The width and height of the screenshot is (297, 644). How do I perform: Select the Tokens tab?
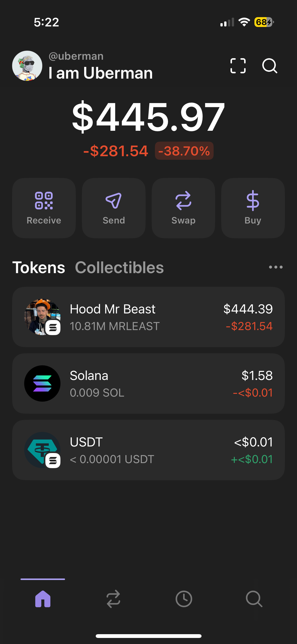[39, 267]
